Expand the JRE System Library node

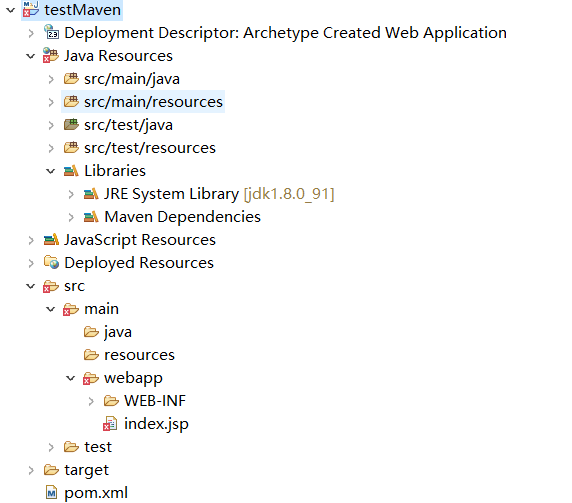tap(71, 194)
